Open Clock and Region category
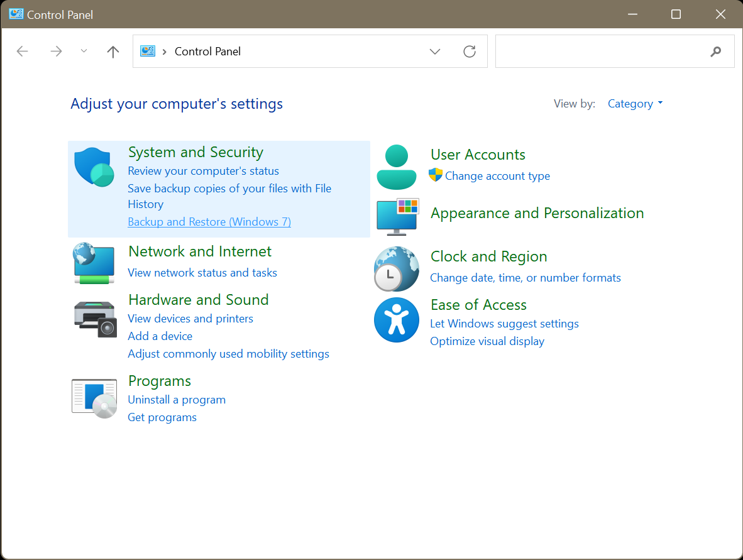 click(489, 257)
